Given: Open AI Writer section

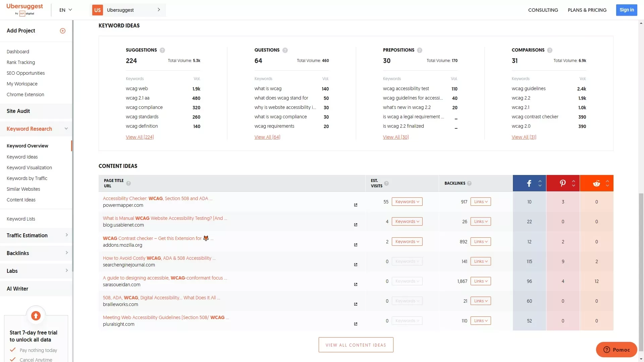Looking at the screenshot, I should pos(36,289).
